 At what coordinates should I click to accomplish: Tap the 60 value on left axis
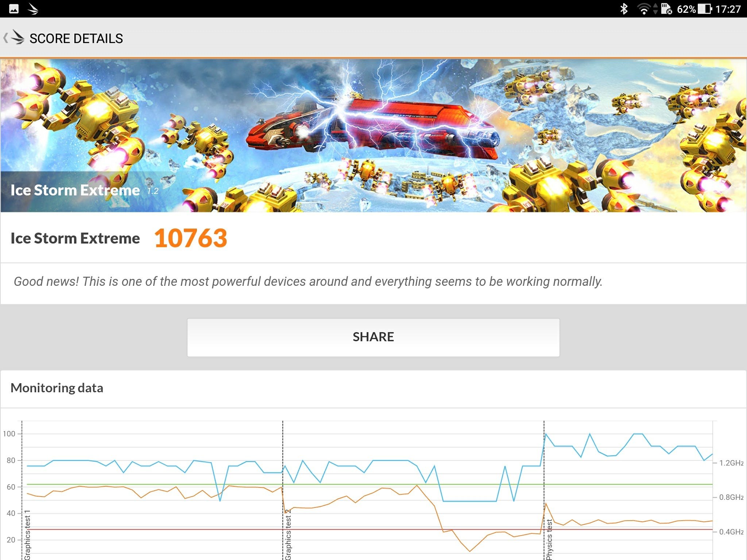point(11,487)
